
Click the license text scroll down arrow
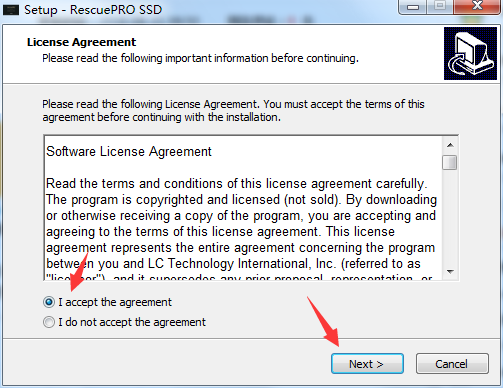[x=450, y=271]
